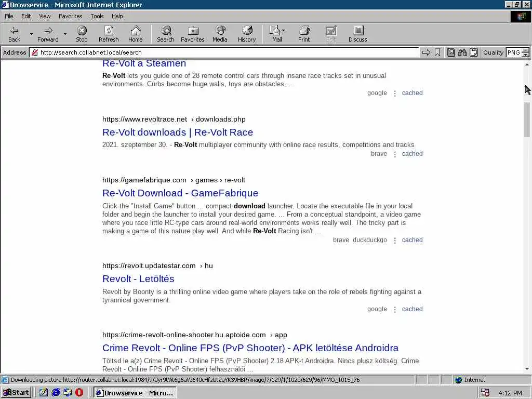This screenshot has height=399, width=532.
Task: Open the Search pane
Action: (x=166, y=34)
